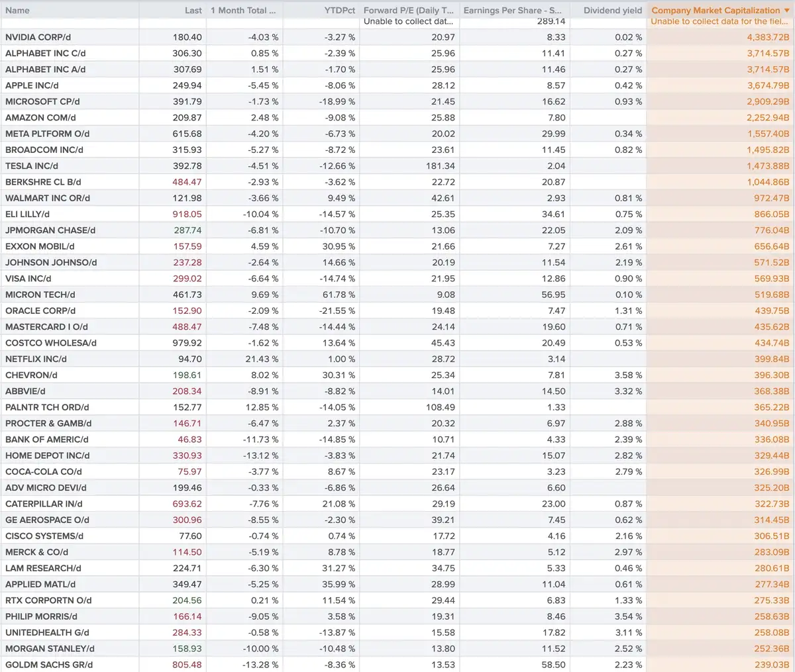Select the YTDPct column header
This screenshot has width=795, height=672.
321,10
